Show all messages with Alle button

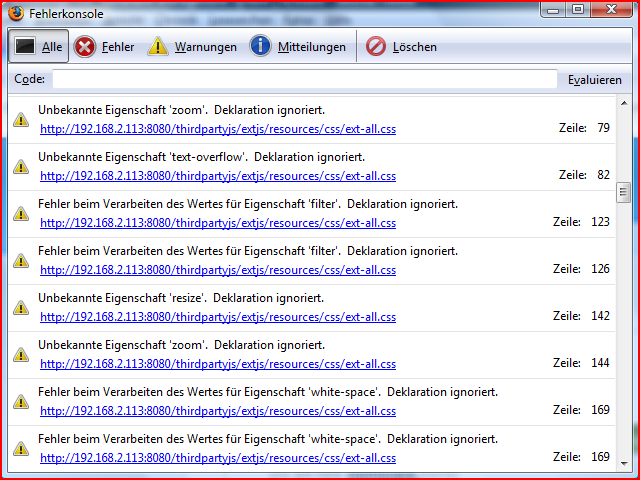[38, 46]
